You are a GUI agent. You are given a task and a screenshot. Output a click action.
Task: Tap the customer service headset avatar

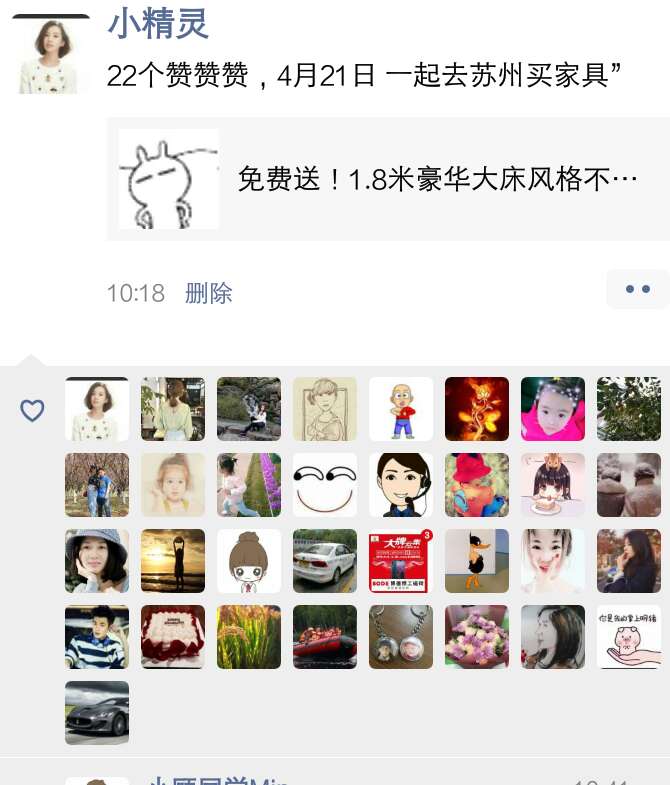401,485
